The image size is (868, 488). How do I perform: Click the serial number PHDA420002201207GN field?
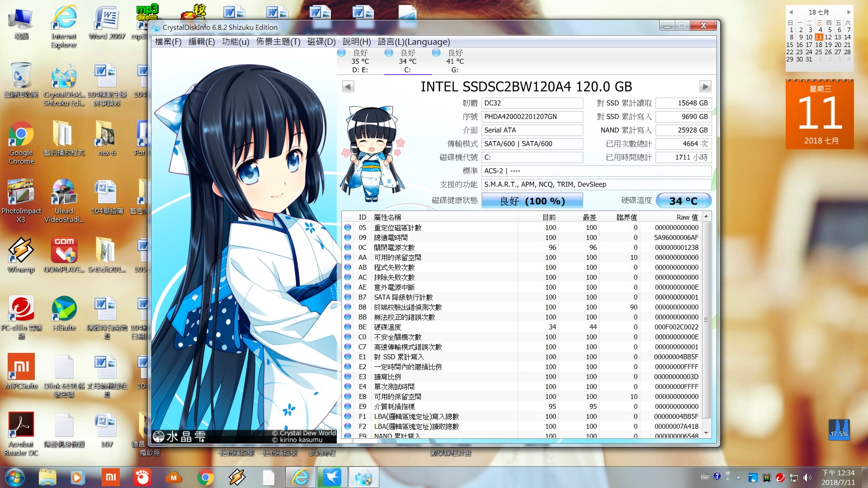(x=532, y=117)
